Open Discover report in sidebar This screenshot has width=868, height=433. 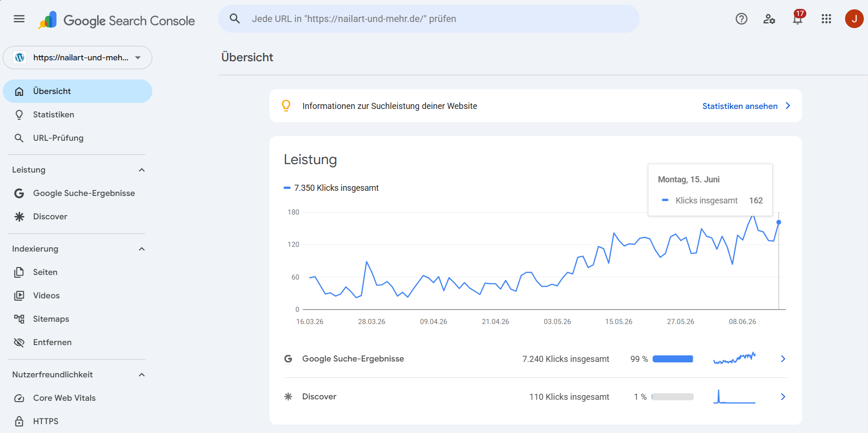click(78, 216)
